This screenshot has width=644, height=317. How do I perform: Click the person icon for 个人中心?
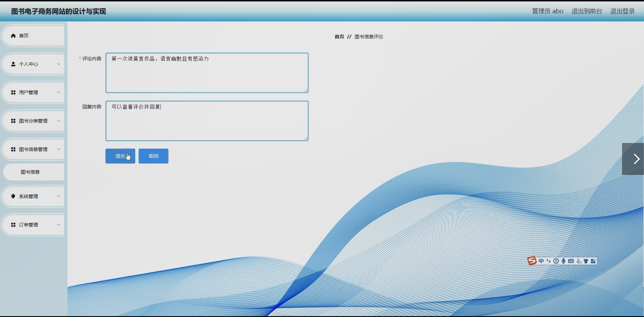[x=13, y=64]
